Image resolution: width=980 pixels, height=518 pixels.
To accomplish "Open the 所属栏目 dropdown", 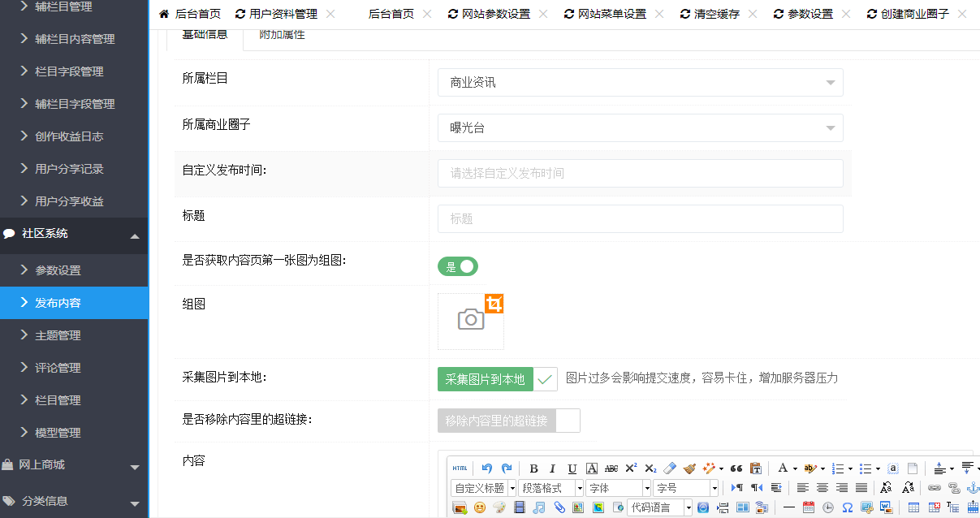I will coord(640,83).
